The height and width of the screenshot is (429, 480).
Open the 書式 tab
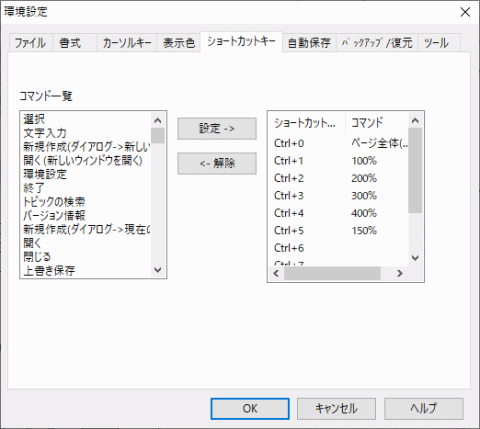[70, 43]
